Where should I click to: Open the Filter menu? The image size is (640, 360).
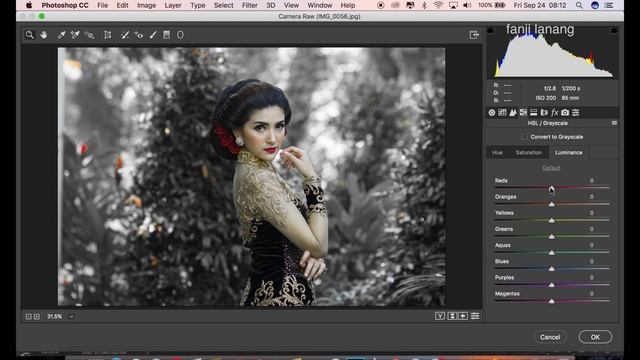[x=249, y=5]
